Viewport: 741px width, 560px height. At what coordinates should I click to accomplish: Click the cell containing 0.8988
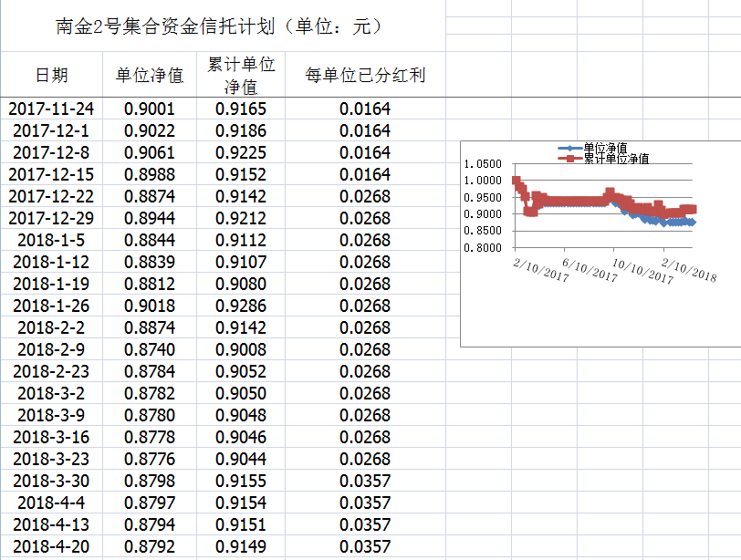tap(150, 174)
